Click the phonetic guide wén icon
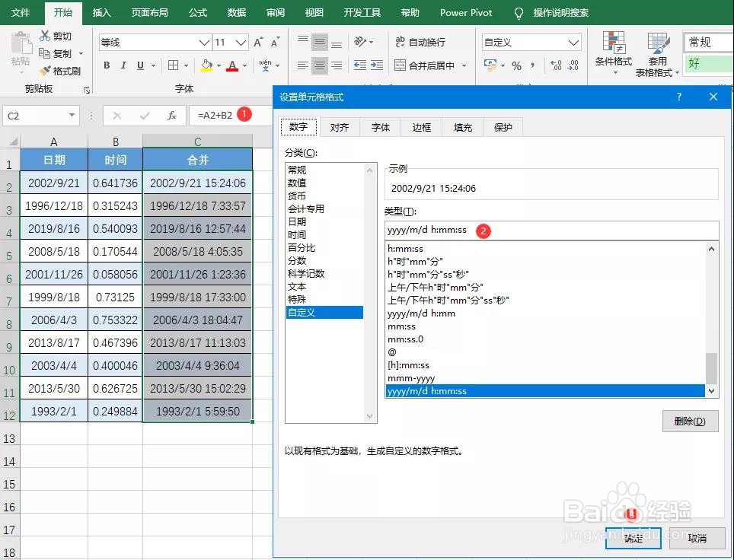Screen dimensions: 734x560 tap(265, 65)
